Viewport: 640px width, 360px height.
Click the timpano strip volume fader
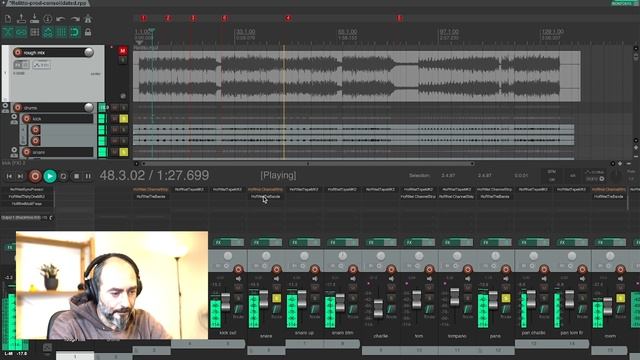(455, 297)
